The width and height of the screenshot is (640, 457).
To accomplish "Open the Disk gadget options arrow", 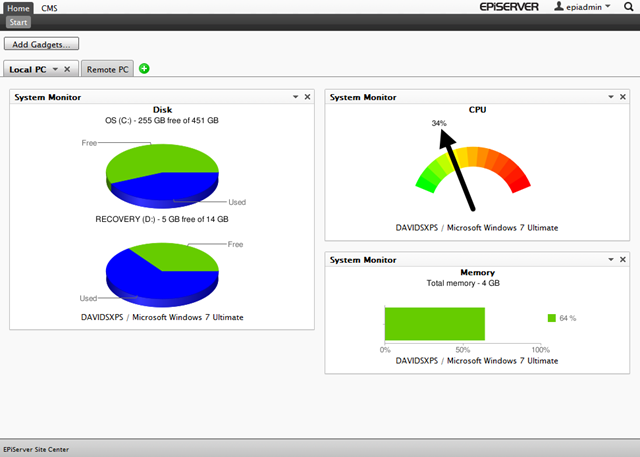I will pos(295,97).
